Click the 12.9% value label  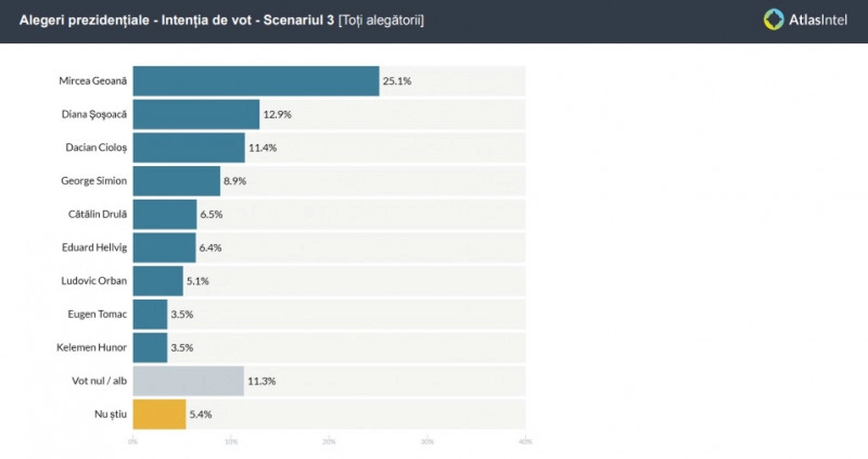277,115
